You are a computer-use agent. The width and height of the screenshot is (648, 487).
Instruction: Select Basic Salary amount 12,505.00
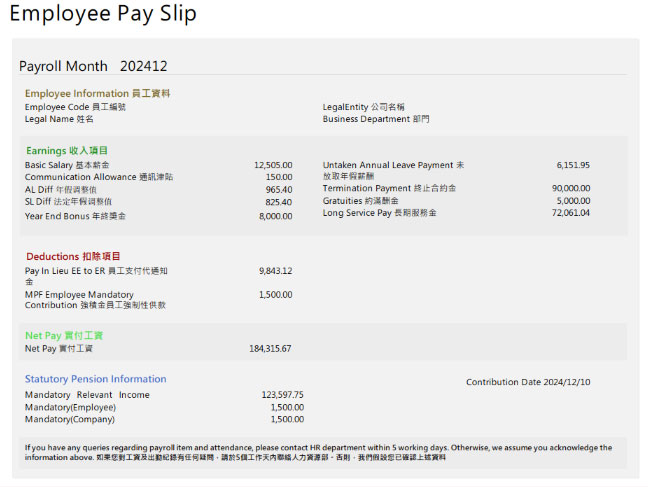coord(273,165)
